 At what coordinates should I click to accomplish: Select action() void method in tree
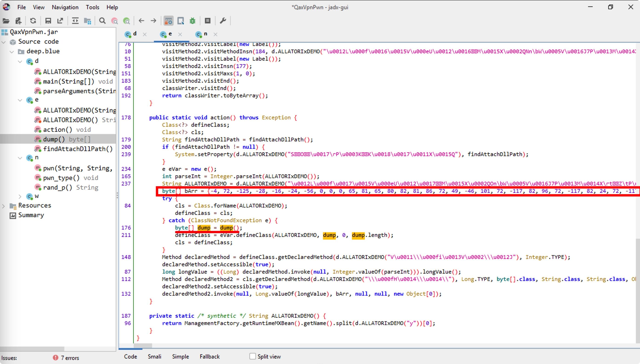click(x=67, y=129)
